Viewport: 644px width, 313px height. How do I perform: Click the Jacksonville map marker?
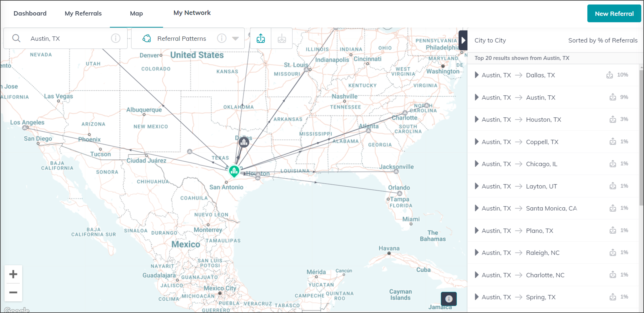click(396, 172)
